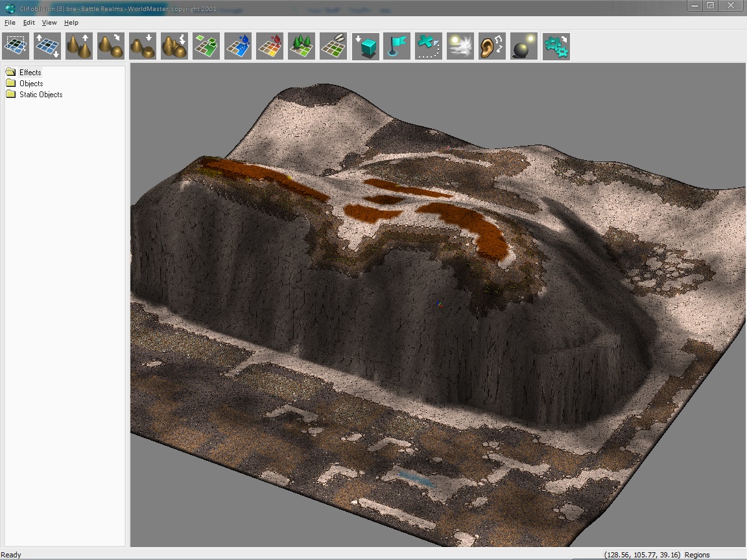Select the ear sound tool
The width and height of the screenshot is (747, 560).
point(492,46)
